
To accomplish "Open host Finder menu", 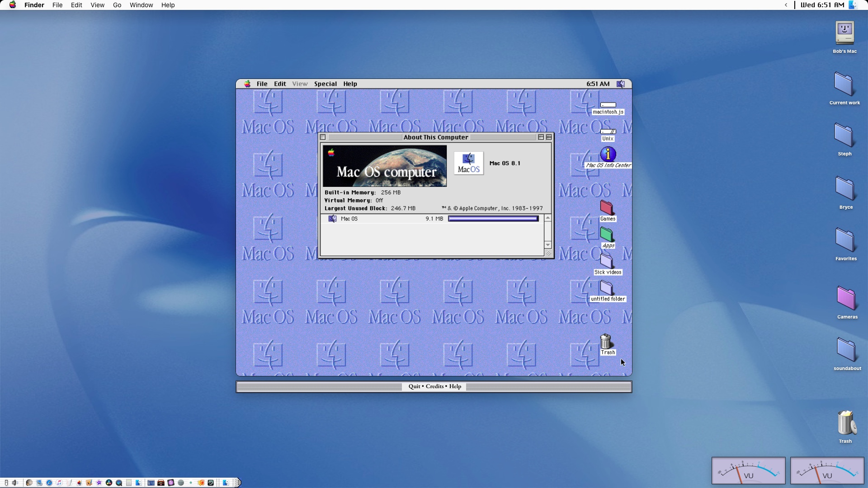I will click(x=34, y=5).
